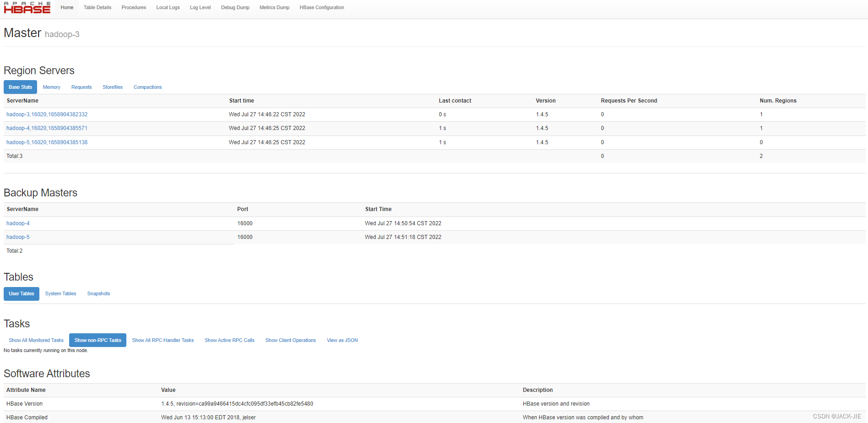Open the Home nav item

point(67,7)
